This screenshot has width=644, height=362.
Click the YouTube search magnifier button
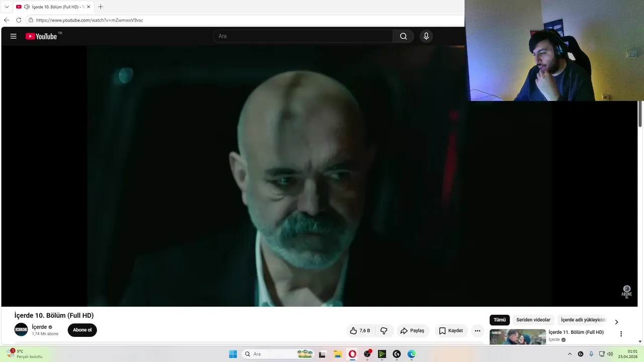[x=404, y=36]
